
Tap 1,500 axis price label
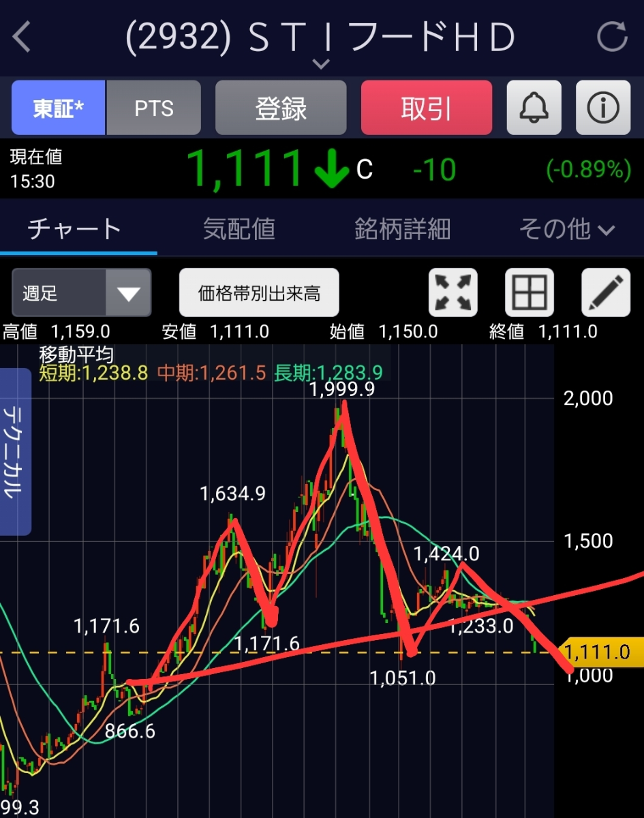coord(588,541)
